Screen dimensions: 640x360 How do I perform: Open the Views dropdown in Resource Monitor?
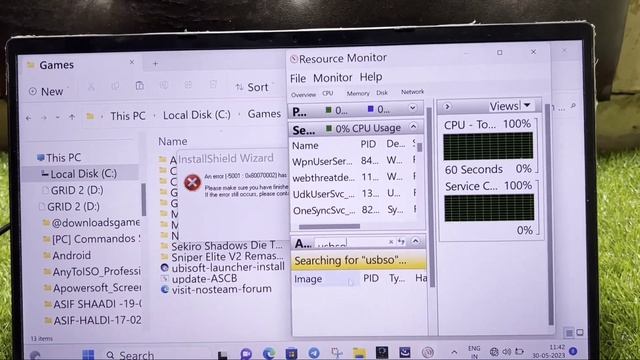click(510, 106)
